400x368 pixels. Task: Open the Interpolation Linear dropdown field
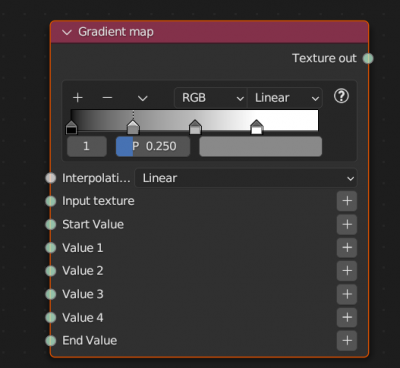pyautogui.click(x=246, y=178)
